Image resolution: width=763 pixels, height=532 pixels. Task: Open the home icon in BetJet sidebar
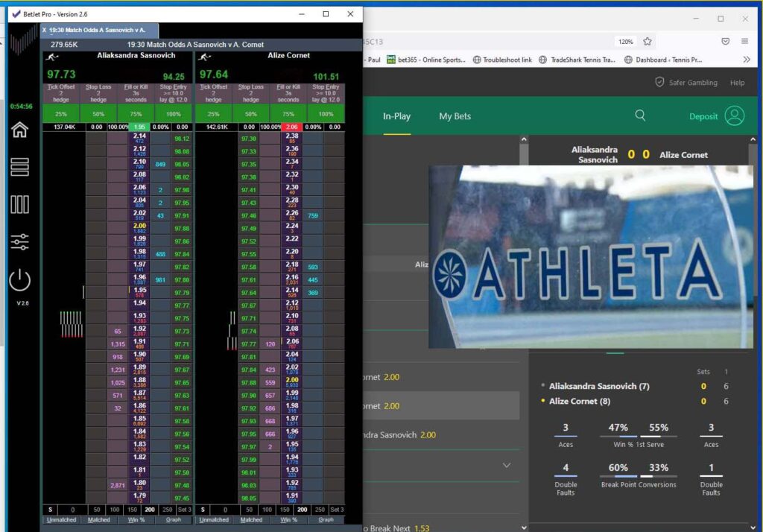[19, 130]
